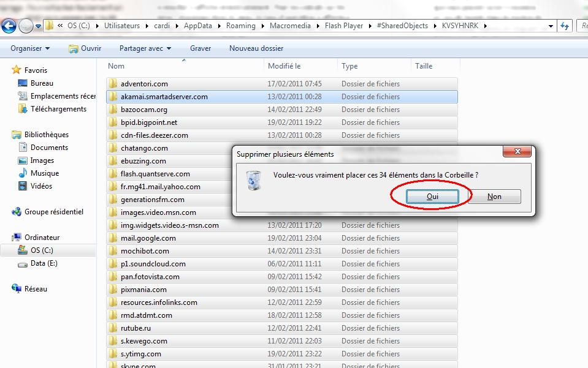Select bpid.bigpoint.net folder icon

click(113, 122)
